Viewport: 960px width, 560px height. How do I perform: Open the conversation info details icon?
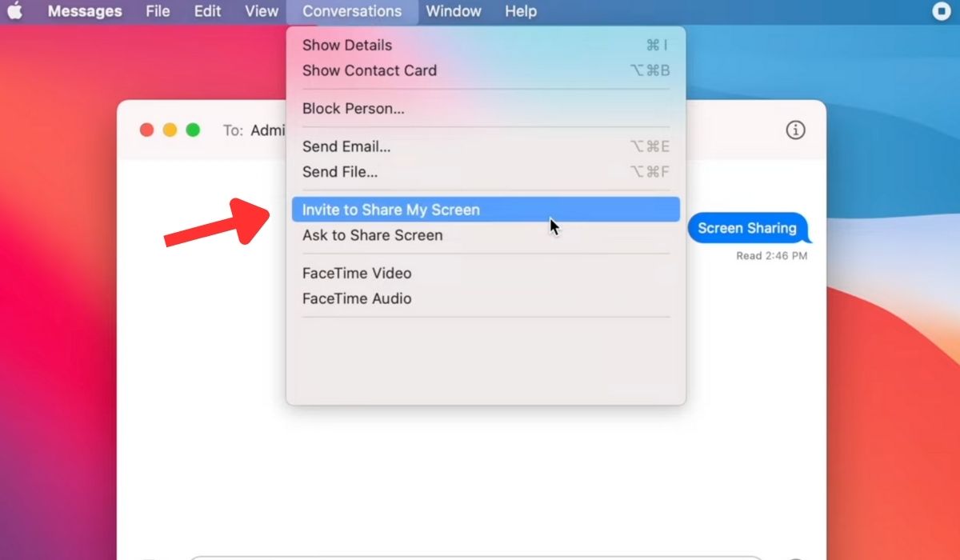tap(794, 130)
